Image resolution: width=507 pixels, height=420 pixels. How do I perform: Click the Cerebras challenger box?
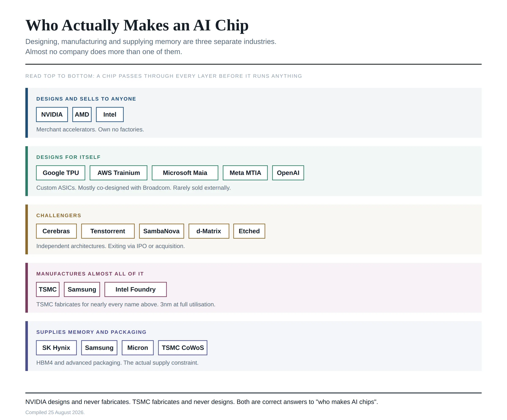click(56, 231)
